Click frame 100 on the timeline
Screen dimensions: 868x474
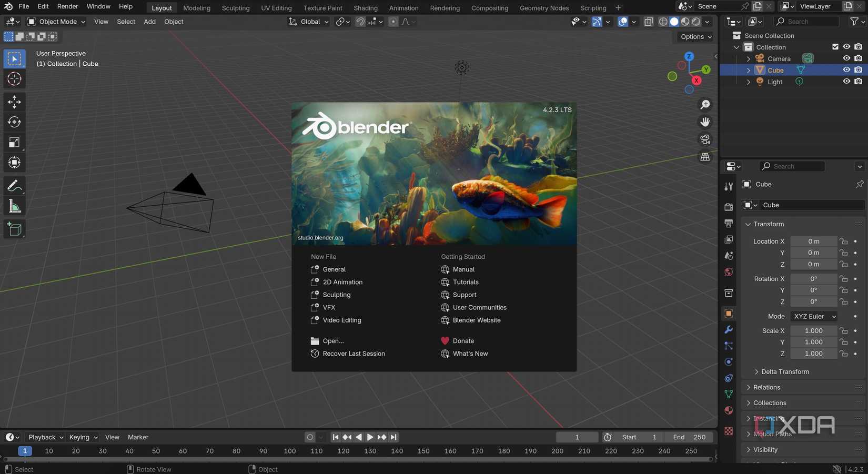click(x=290, y=451)
